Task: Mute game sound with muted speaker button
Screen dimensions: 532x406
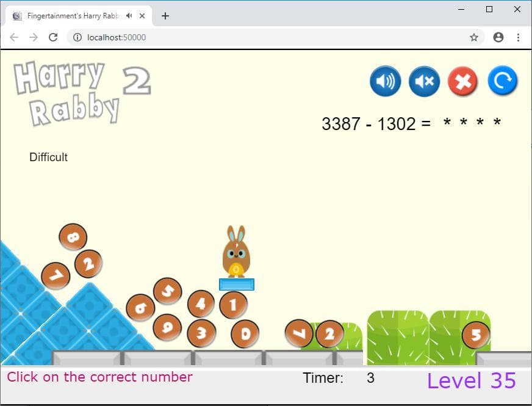Action: (424, 81)
